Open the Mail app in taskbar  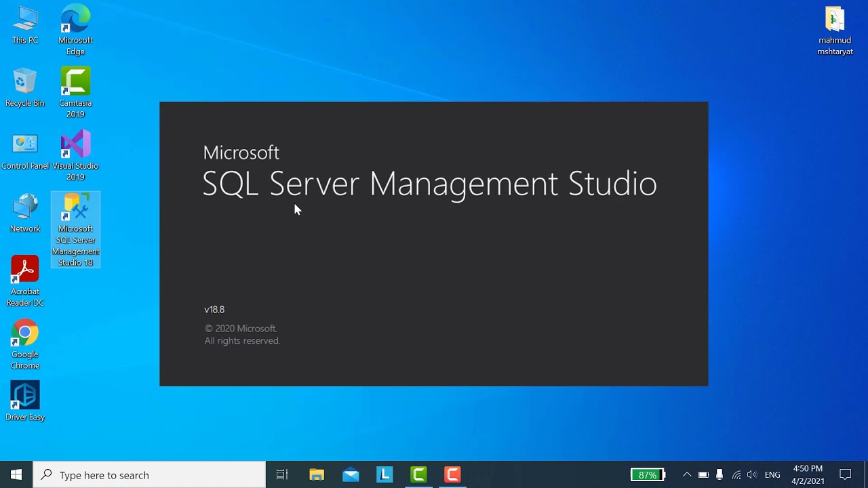tap(351, 474)
